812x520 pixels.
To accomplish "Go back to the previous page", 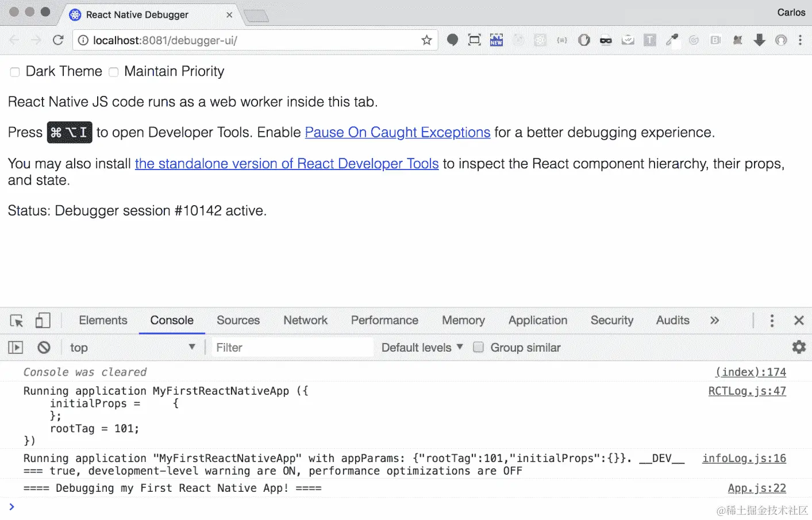I will 14,40.
